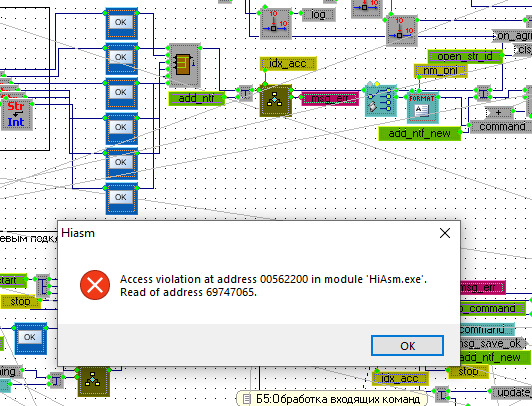Select the hub element under upper idx_acc
The image size is (532, 406).
point(275,100)
